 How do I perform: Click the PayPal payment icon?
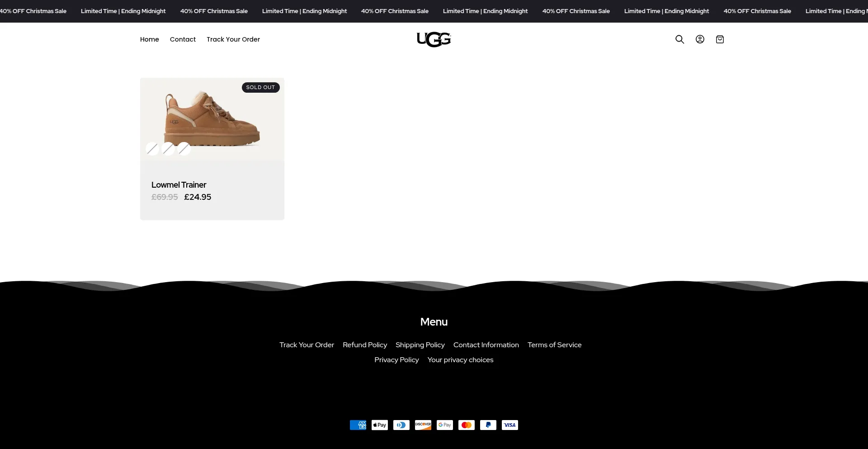488,425
